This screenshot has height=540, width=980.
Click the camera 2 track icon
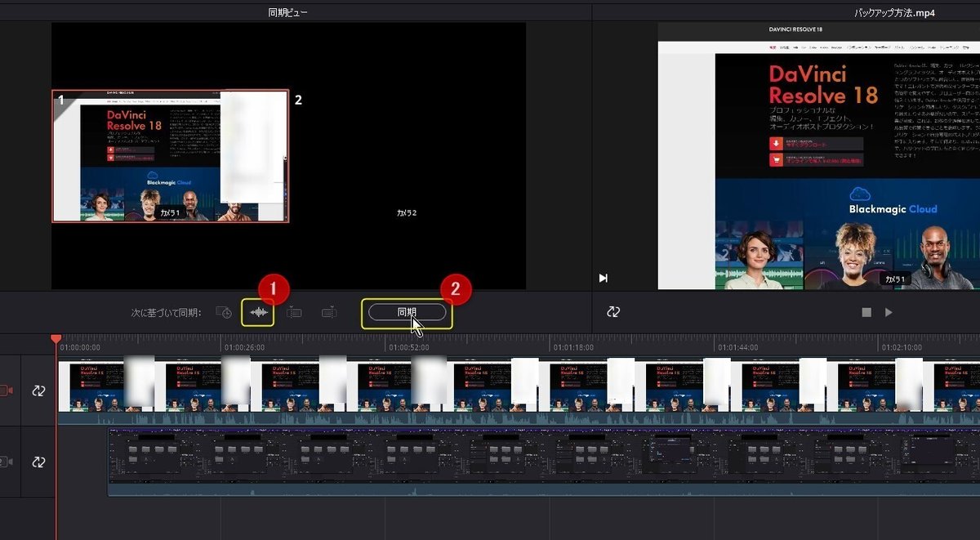7,462
